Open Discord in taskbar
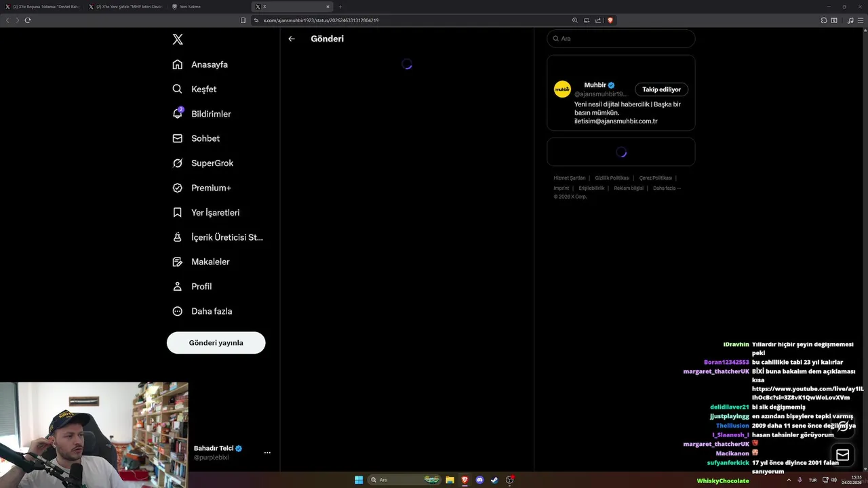The image size is (868, 488). point(479,480)
